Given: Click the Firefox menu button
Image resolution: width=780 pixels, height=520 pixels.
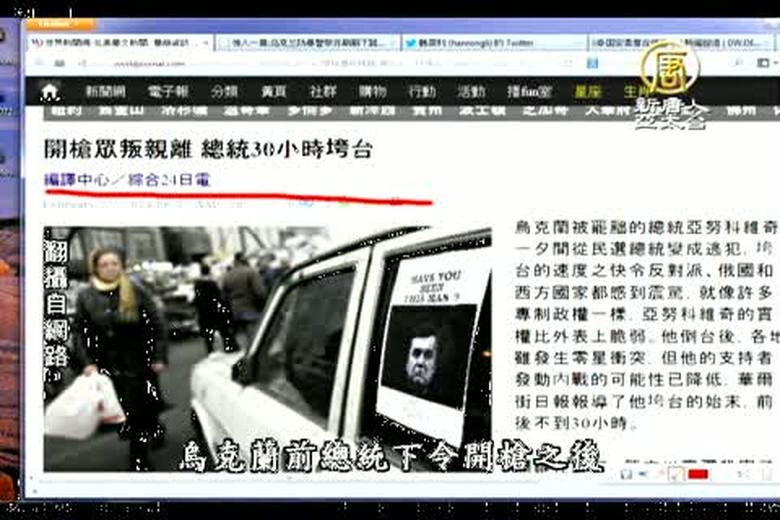Looking at the screenshot, I should [60, 23].
